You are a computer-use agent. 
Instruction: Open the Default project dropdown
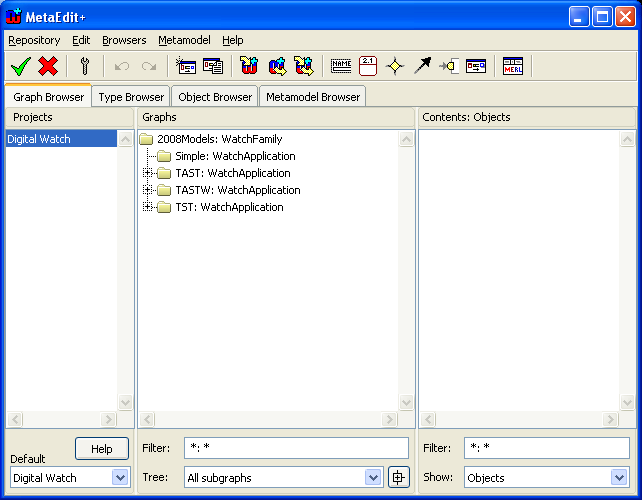click(x=120, y=478)
